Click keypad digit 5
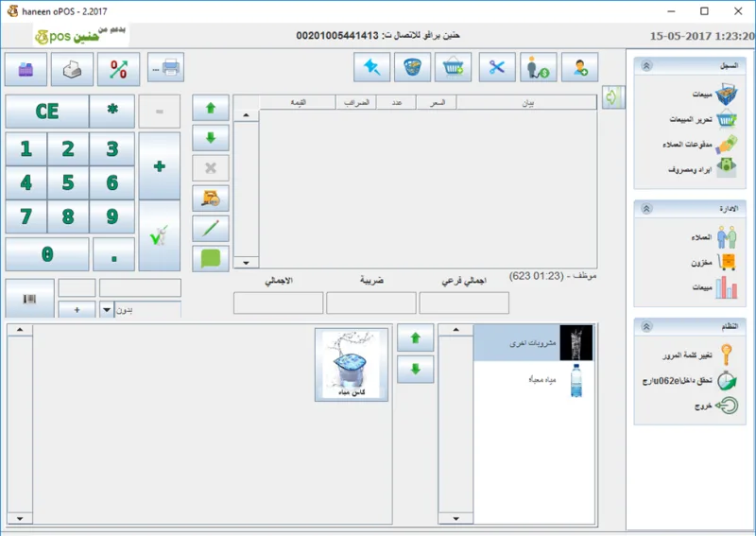756x536 pixels. [x=68, y=182]
